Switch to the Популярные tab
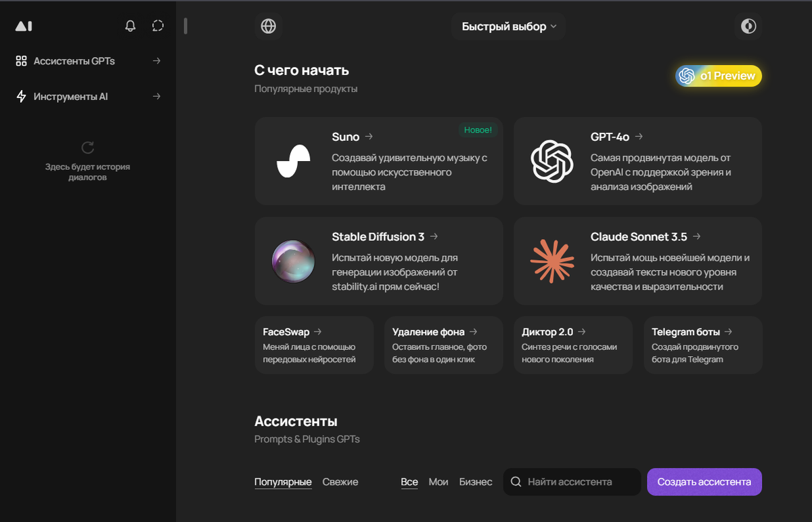812x522 pixels. click(283, 482)
